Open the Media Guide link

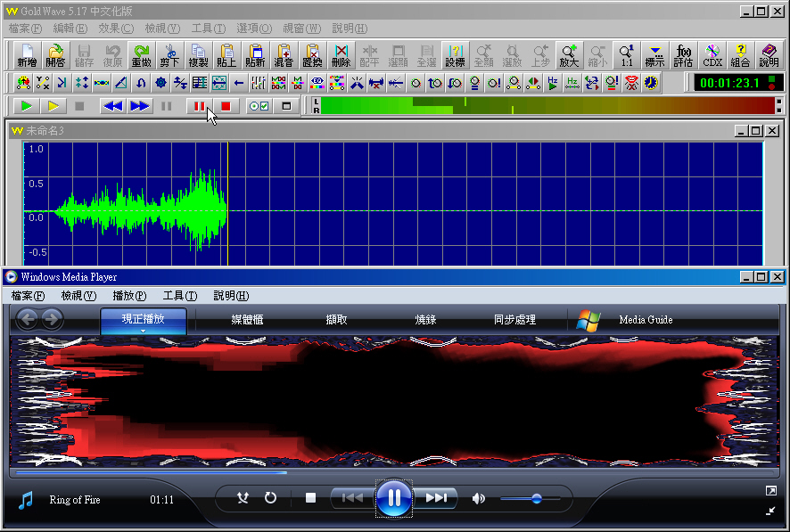646,320
